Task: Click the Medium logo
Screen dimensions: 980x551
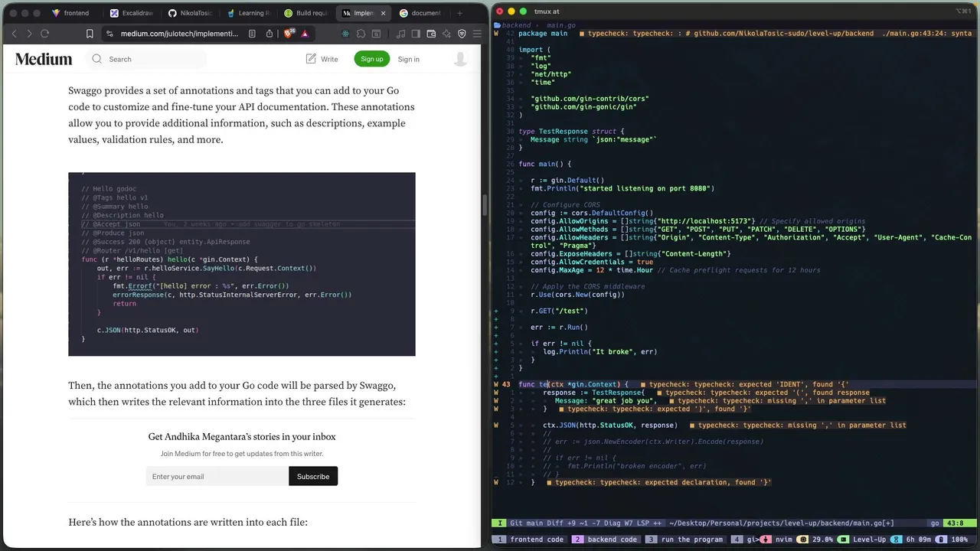Action: point(44,59)
